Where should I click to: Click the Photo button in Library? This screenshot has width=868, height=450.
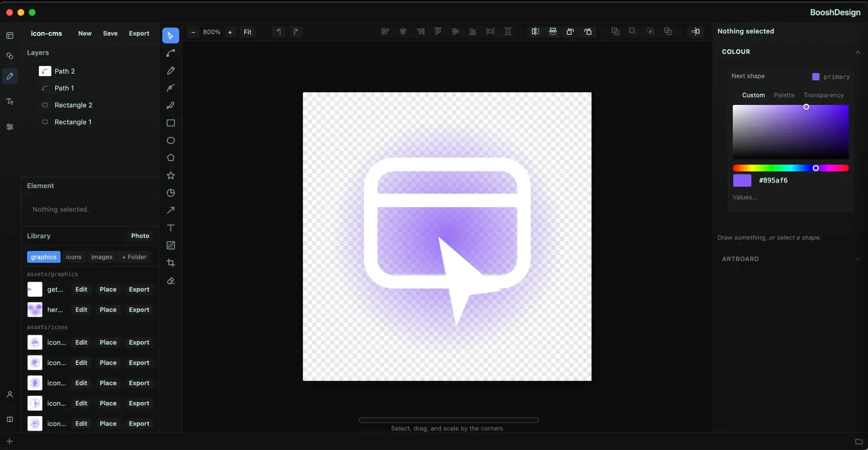140,236
